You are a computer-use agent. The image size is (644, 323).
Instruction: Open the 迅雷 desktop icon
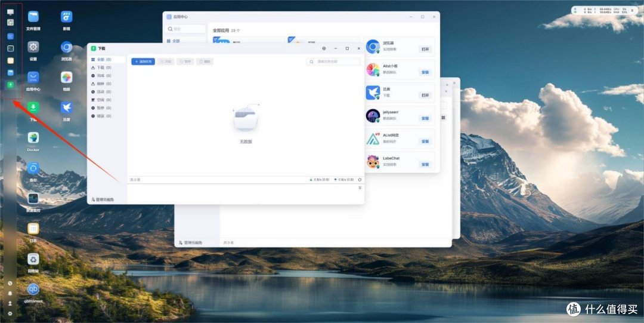(x=67, y=107)
